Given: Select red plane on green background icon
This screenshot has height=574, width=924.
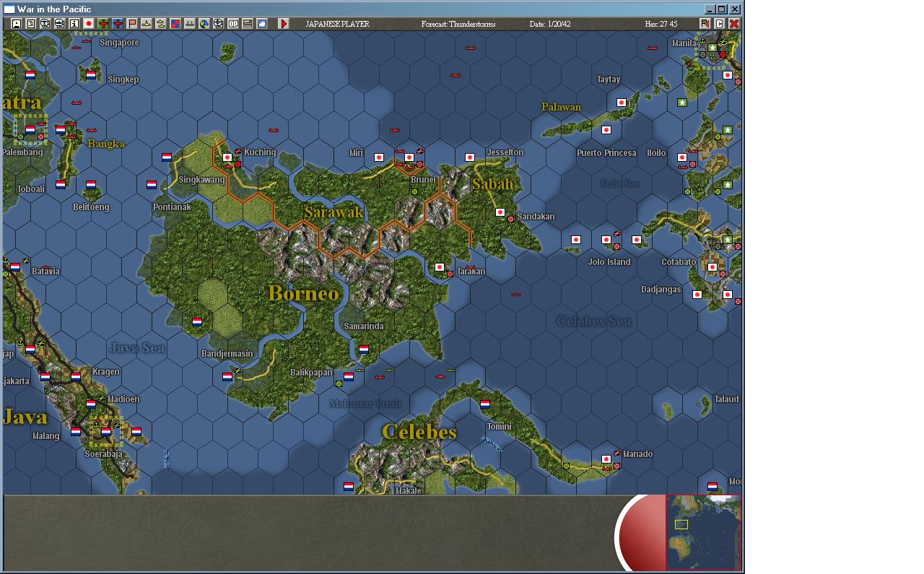Looking at the screenshot, I should point(103,24).
